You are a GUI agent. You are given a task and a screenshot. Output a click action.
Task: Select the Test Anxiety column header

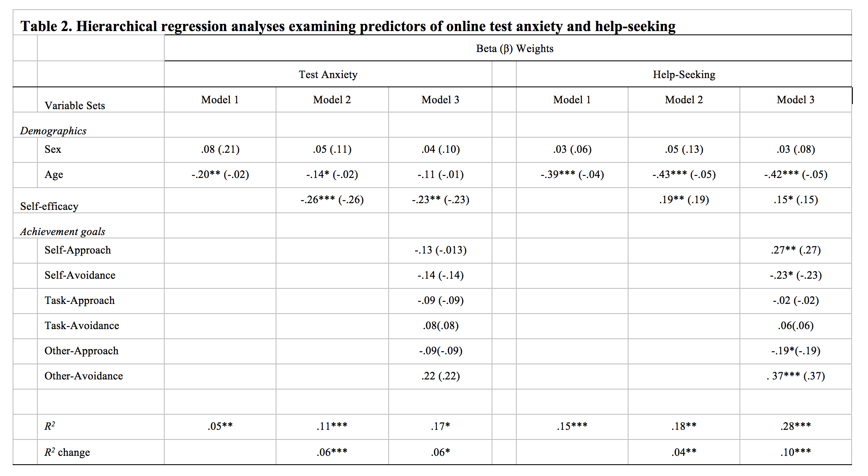click(328, 75)
